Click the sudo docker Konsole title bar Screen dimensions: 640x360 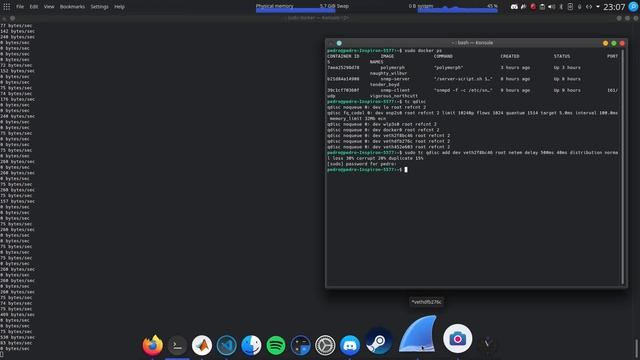pos(317,18)
